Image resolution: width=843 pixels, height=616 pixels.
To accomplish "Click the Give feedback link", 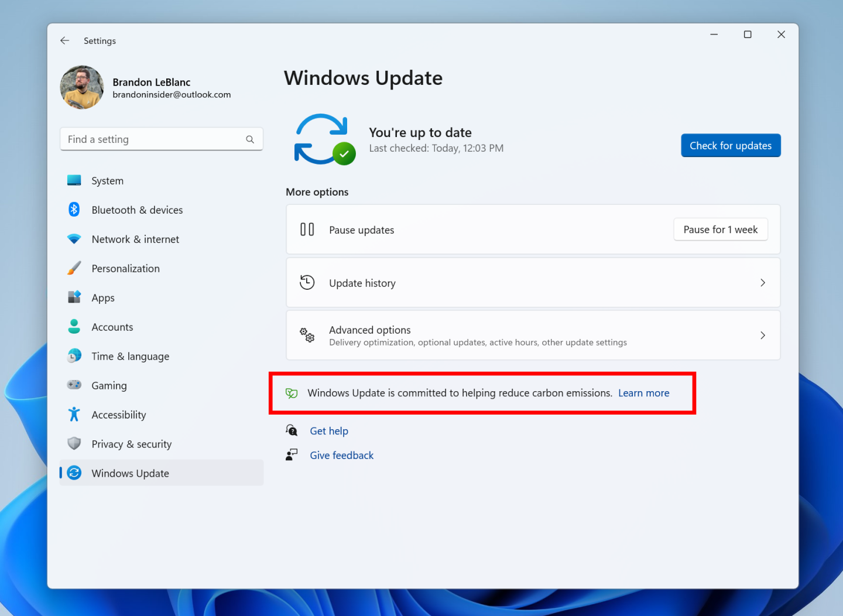I will [341, 455].
